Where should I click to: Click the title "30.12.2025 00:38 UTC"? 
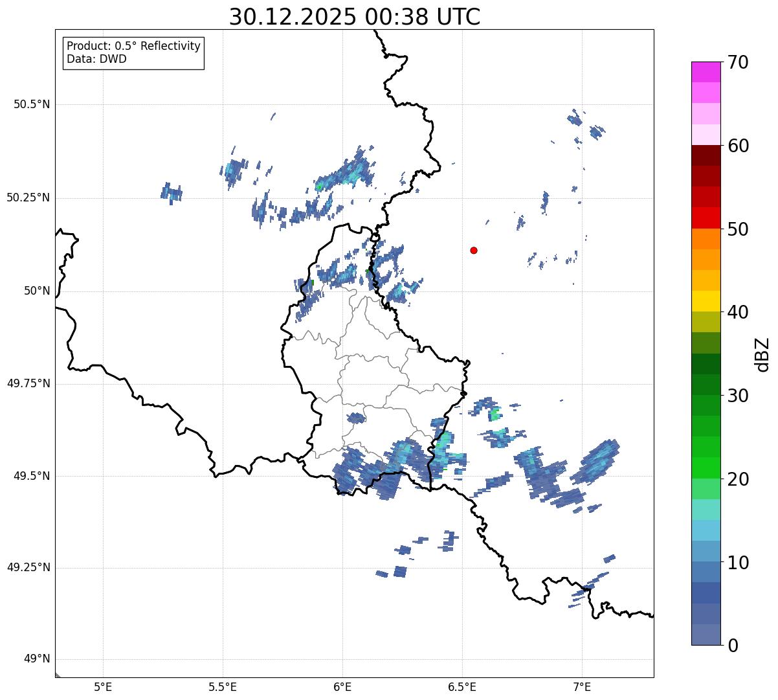(x=355, y=17)
